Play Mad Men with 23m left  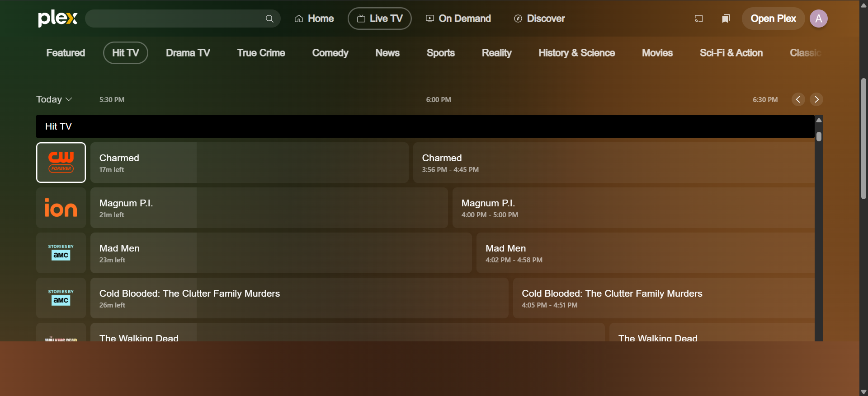coord(281,253)
